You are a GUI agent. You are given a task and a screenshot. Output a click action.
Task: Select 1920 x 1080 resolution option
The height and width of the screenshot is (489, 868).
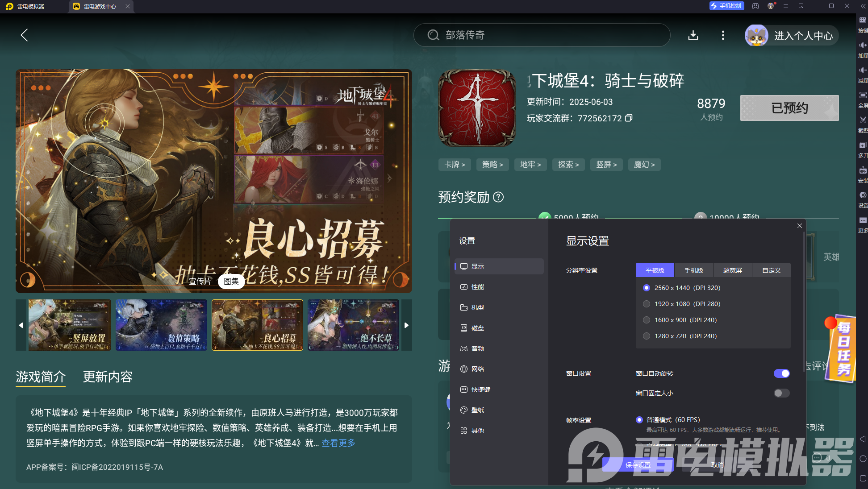click(x=647, y=304)
